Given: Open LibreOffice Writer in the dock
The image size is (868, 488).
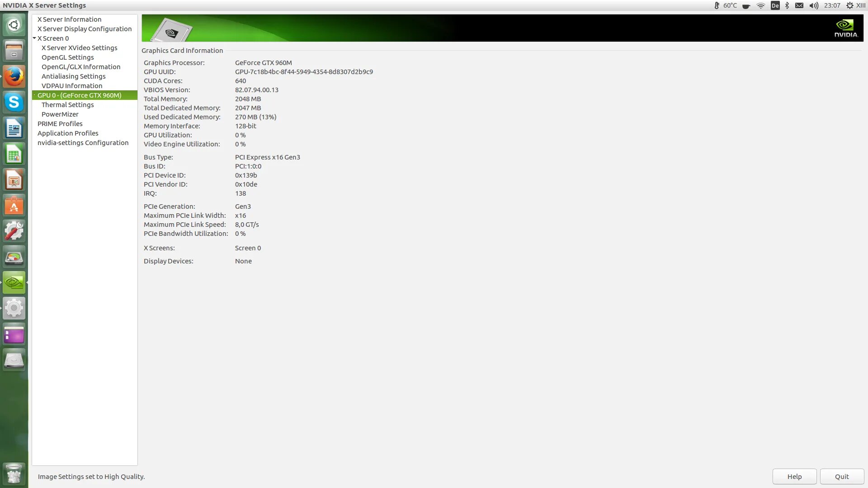Looking at the screenshot, I should pos(14,129).
